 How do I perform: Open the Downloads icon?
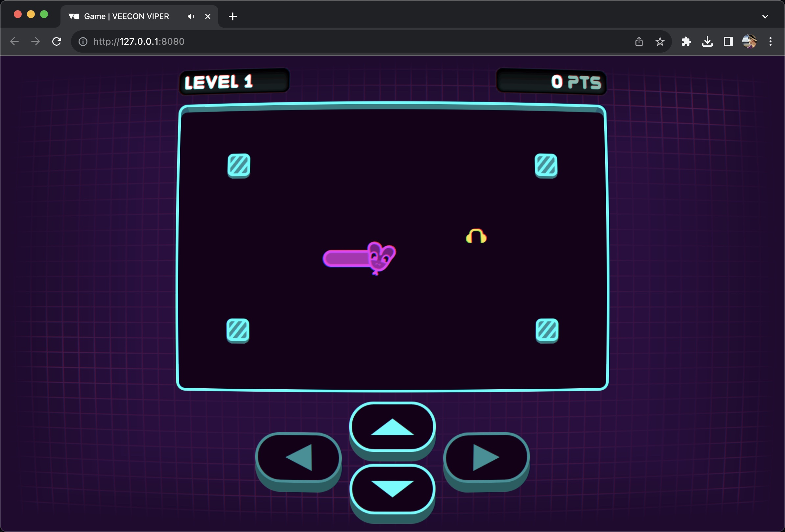(x=707, y=41)
